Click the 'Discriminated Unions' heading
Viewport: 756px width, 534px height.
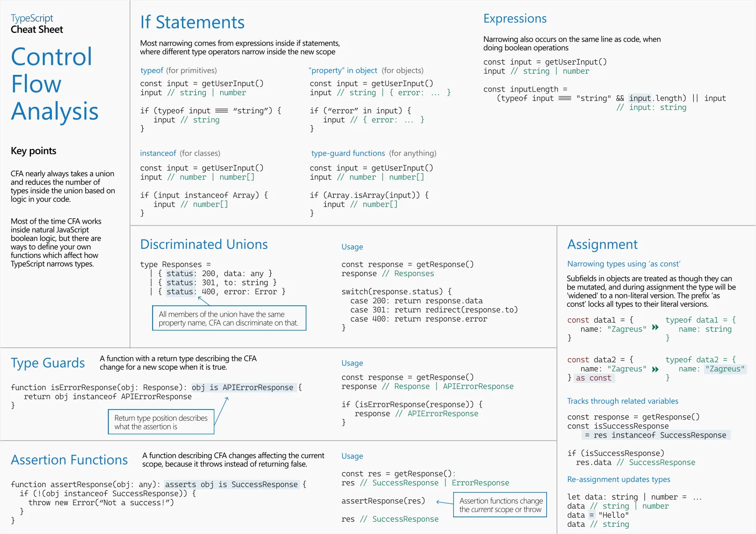204,244
